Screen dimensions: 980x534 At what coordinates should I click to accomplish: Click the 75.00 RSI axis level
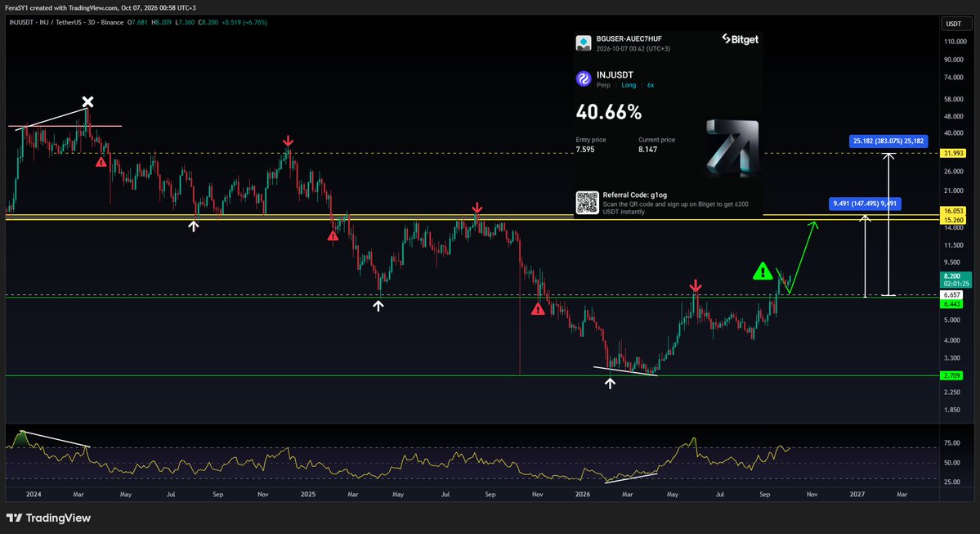pyautogui.click(x=952, y=443)
